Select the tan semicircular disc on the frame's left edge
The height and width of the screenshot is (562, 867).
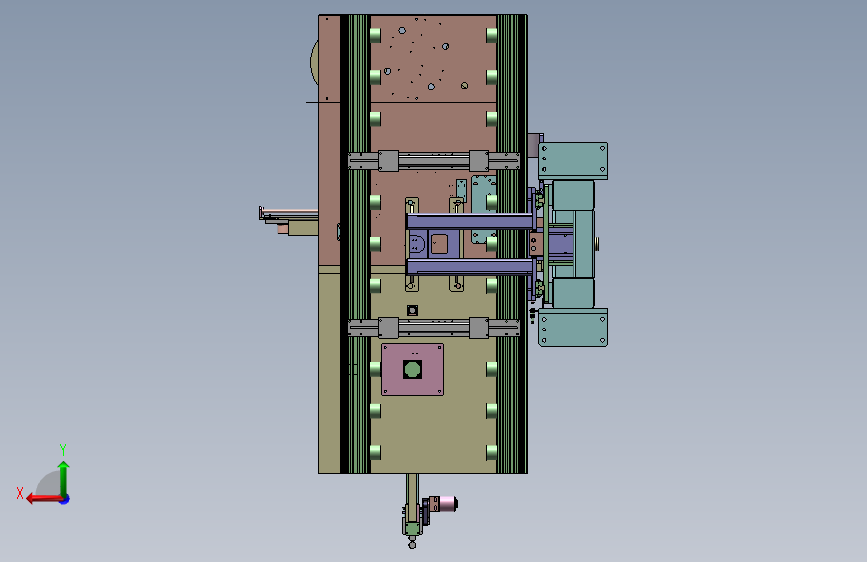314,62
